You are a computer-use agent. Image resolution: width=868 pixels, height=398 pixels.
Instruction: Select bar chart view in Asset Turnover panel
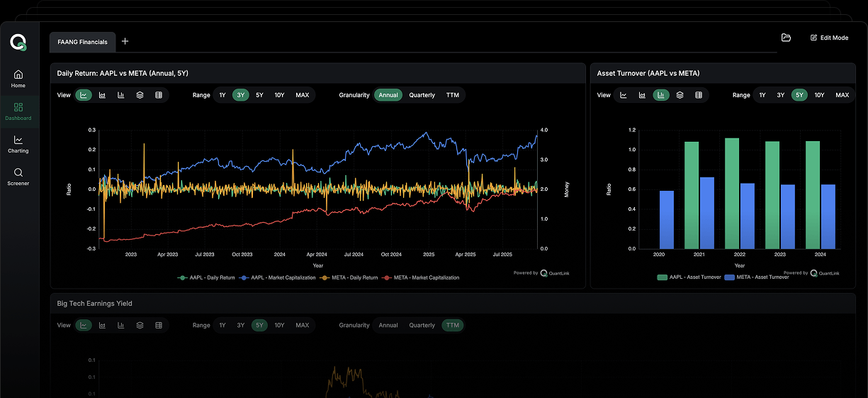click(x=661, y=95)
